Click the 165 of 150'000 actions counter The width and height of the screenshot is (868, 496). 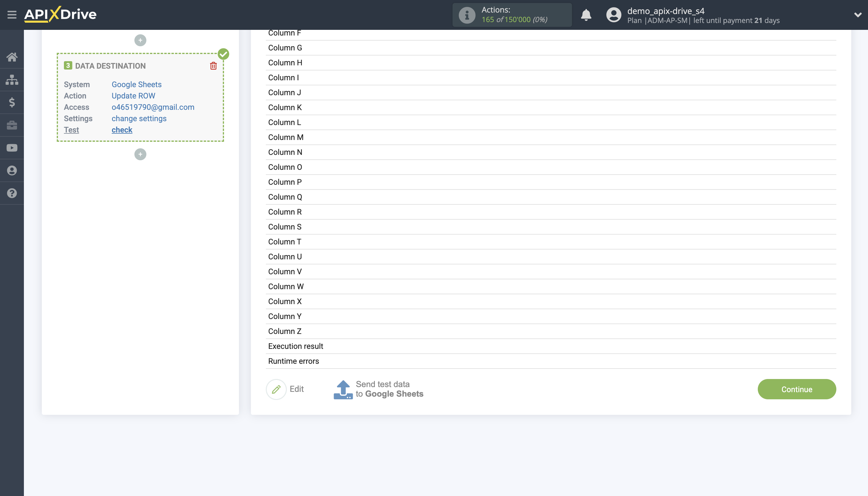pyautogui.click(x=514, y=20)
